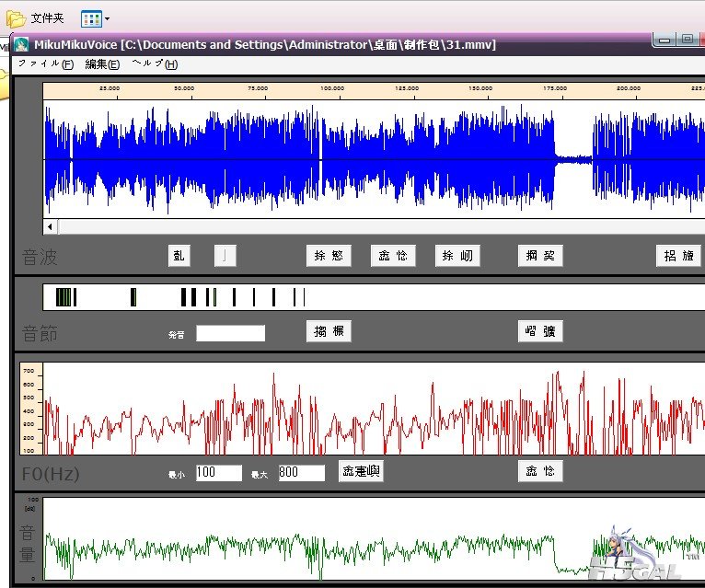Click the 200.000 mark on waveform ruler
The width and height of the screenshot is (705, 588).
point(629,88)
